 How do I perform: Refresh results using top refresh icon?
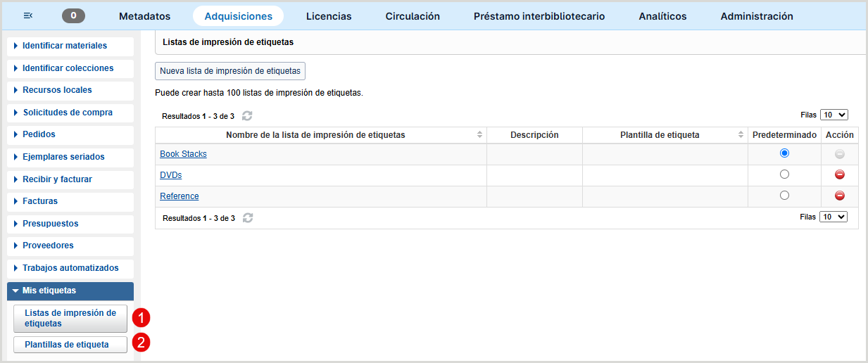click(x=247, y=116)
